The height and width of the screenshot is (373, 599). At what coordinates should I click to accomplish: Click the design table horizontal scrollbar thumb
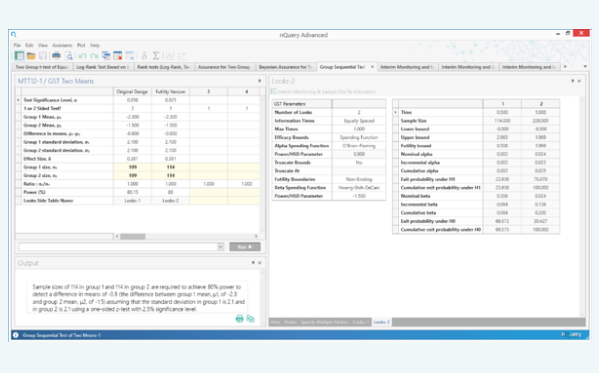pos(133,237)
